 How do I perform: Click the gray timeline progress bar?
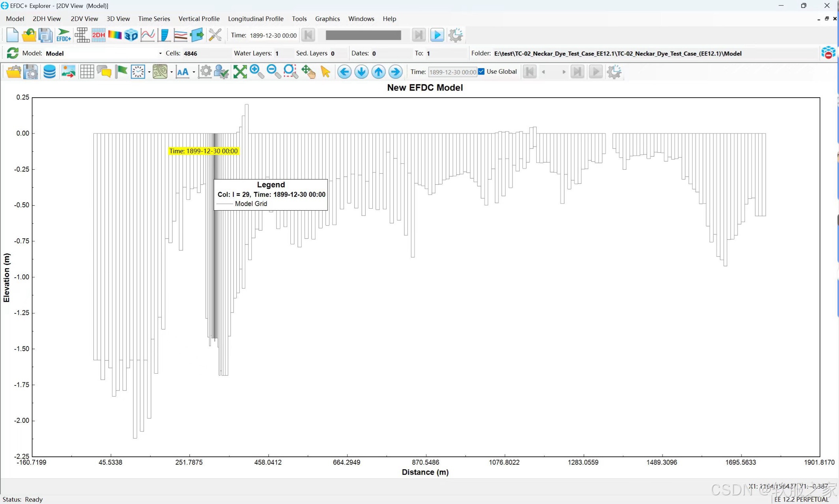363,35
